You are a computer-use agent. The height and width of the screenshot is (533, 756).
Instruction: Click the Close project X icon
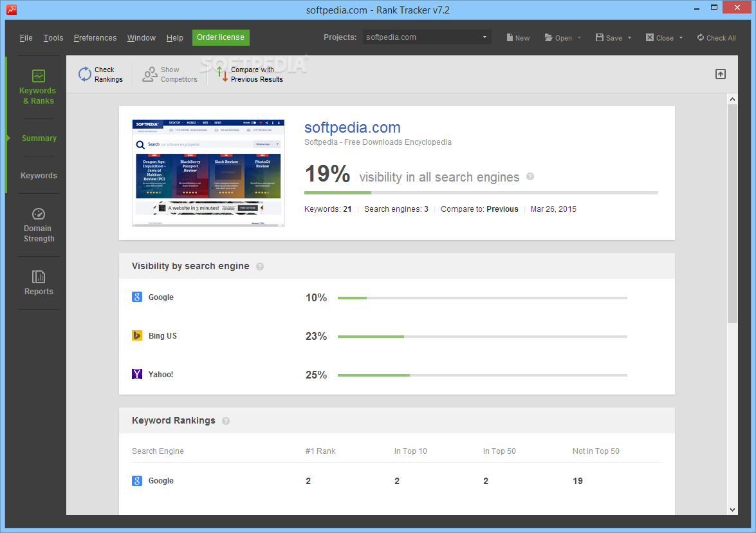(649, 37)
